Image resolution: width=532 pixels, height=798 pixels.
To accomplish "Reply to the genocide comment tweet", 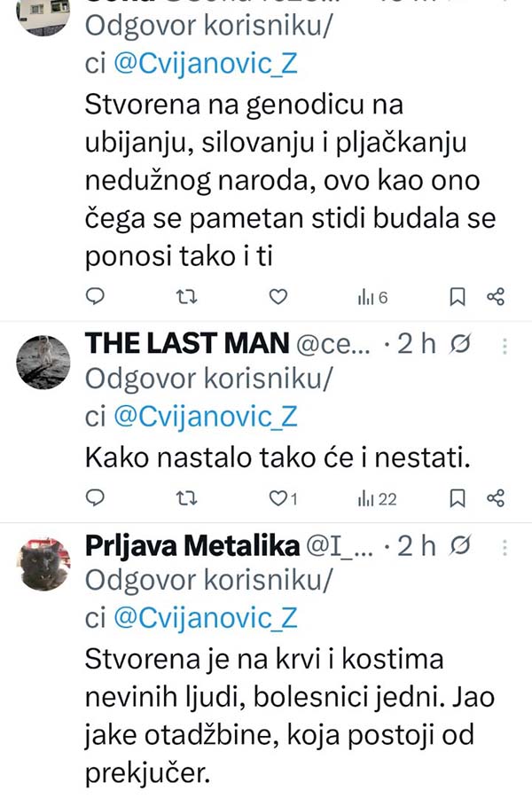I will pyautogui.click(x=95, y=297).
